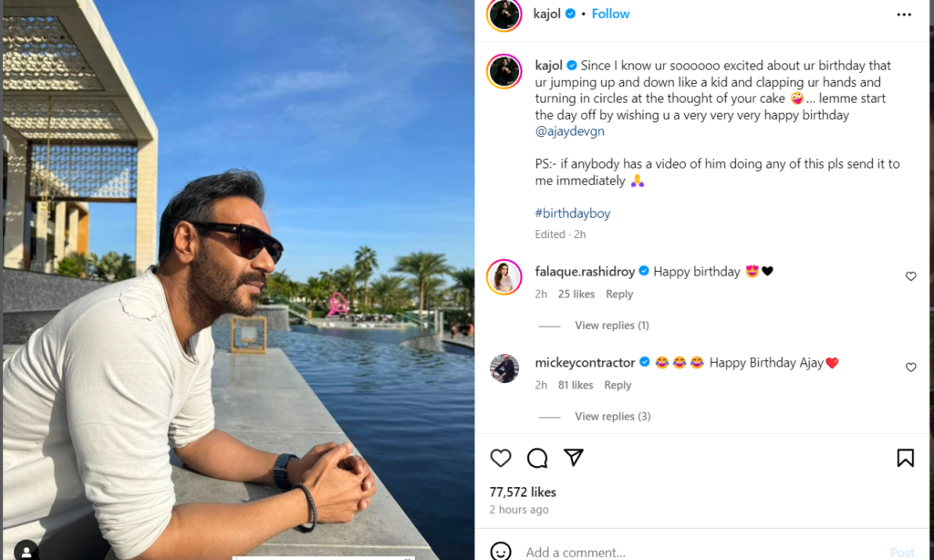
Task: Expand View replies (1)
Action: [x=611, y=326]
